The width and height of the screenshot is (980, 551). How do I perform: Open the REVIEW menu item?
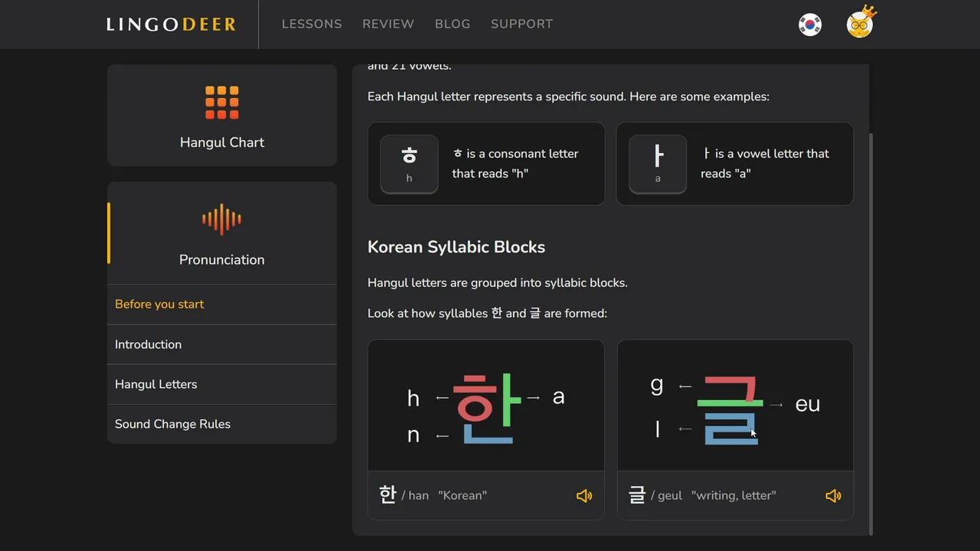[388, 24]
